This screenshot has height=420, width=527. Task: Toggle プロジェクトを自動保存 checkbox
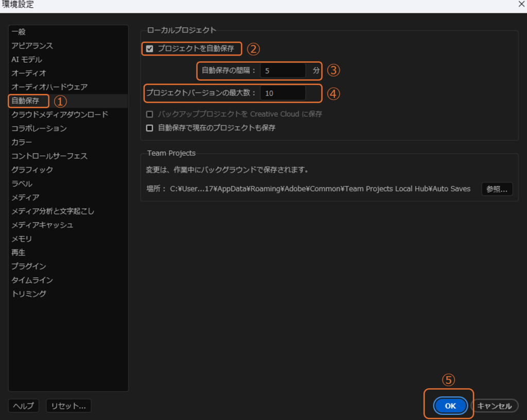[x=150, y=49]
